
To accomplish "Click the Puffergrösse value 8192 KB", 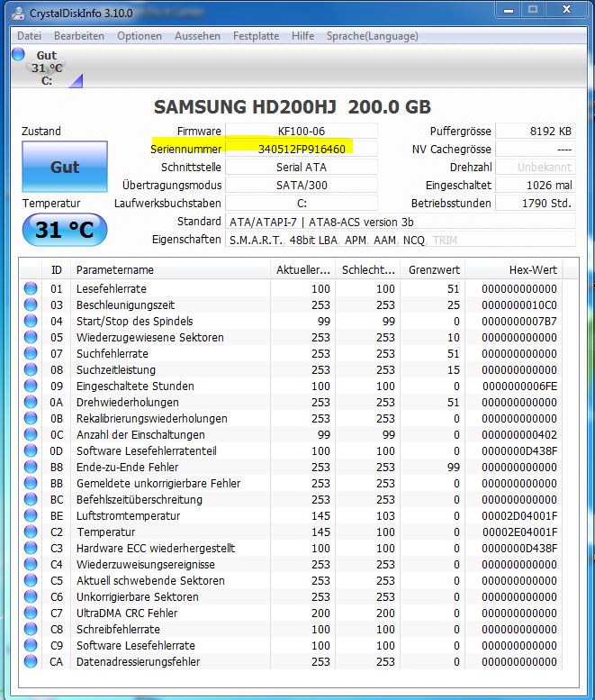I will (x=536, y=131).
